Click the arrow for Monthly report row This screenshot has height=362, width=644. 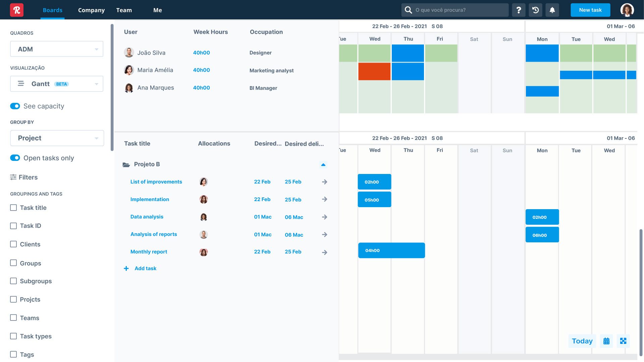tap(324, 252)
